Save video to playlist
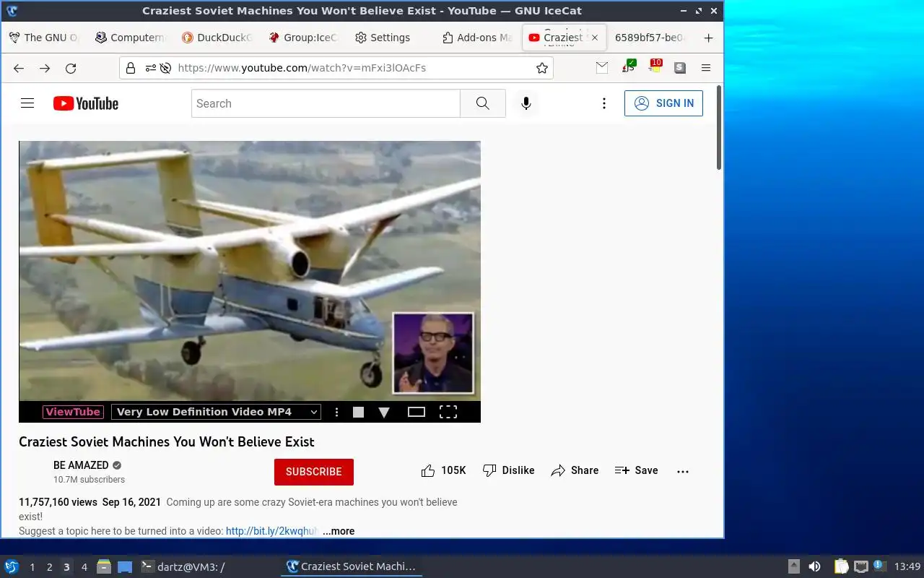This screenshot has width=924, height=578. pos(637,470)
